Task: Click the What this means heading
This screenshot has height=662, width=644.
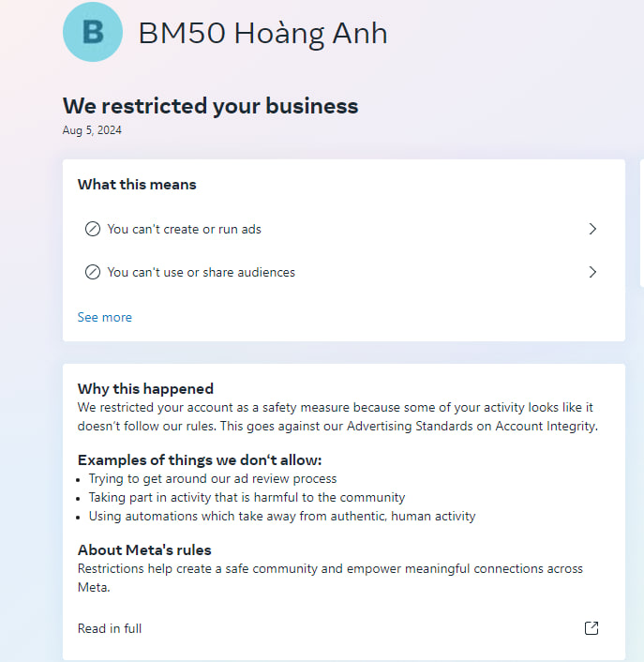Action: tap(137, 185)
